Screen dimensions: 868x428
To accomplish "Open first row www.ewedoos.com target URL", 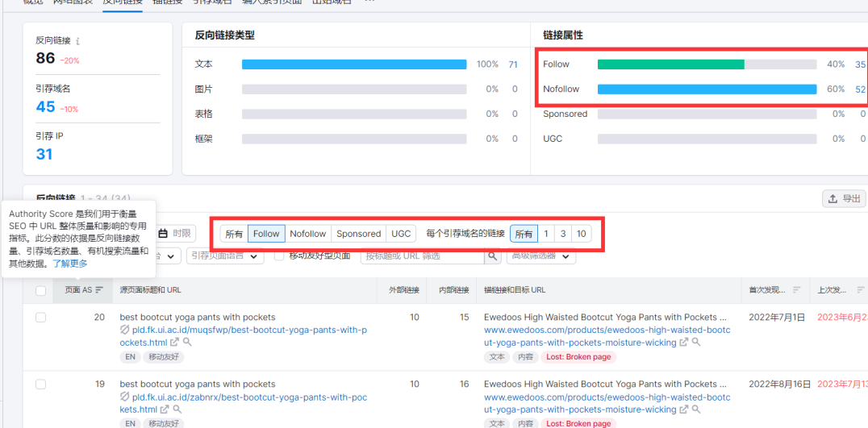I will 607,336.
